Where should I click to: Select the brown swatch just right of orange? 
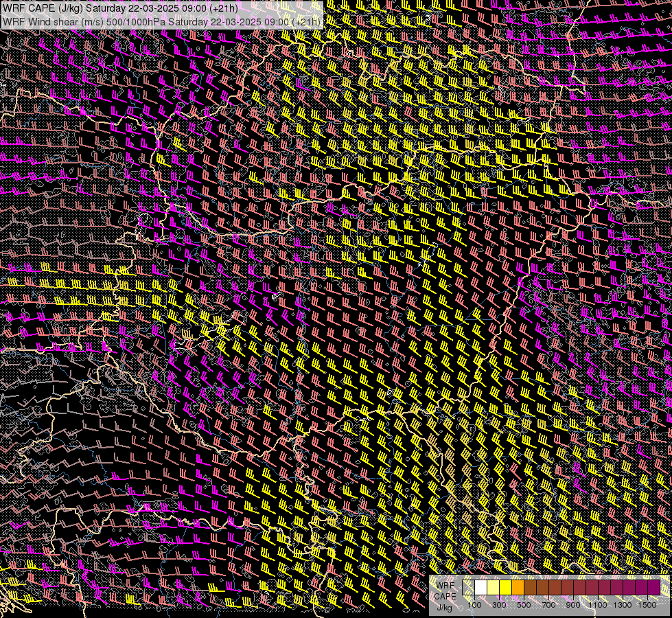(x=530, y=588)
